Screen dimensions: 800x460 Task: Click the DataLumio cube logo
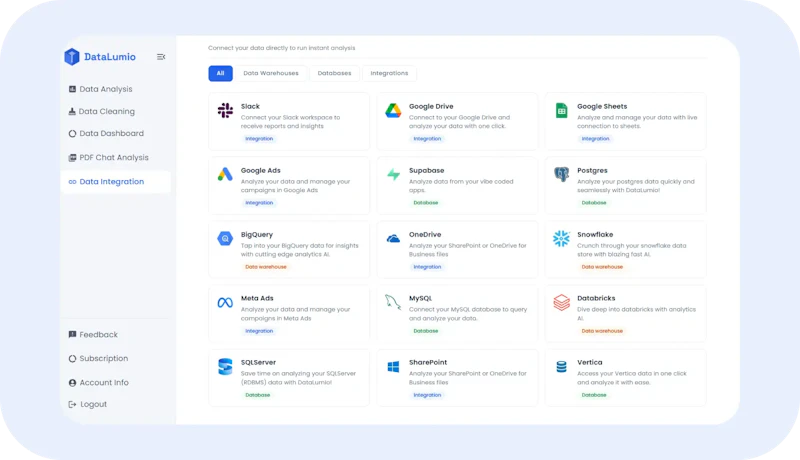(x=72, y=57)
